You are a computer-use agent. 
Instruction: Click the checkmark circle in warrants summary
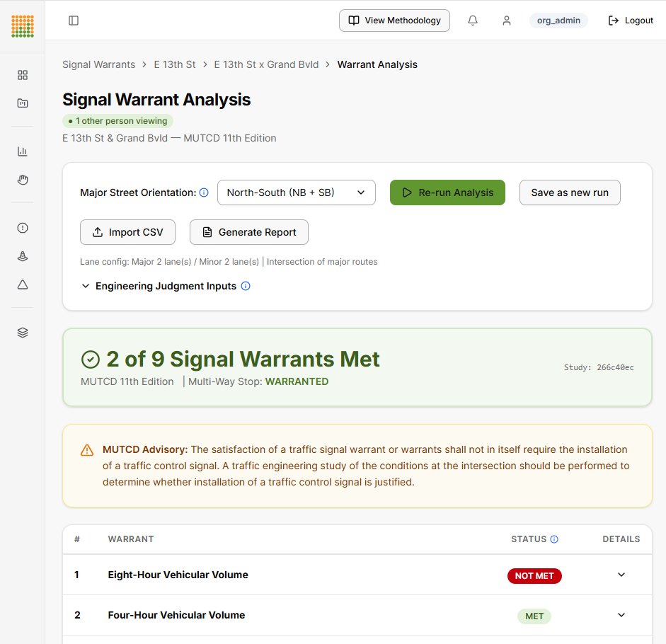coord(91,360)
